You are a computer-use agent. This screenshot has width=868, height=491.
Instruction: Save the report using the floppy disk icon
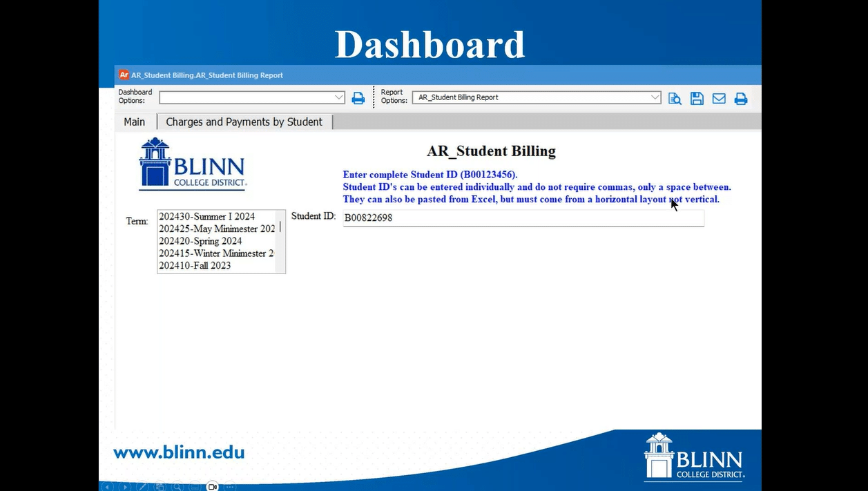(x=697, y=97)
